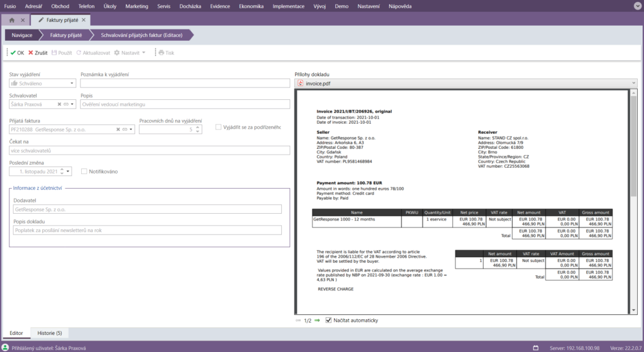Open the Poslední změna date picker dropdown

(x=68, y=171)
